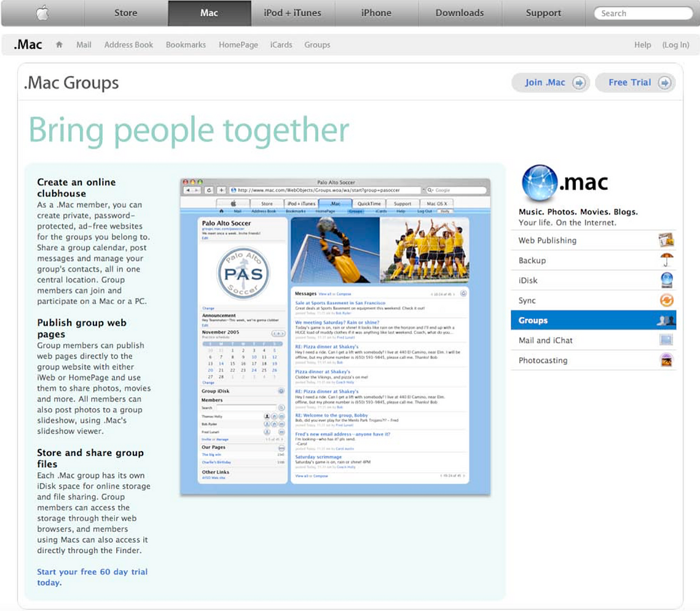Select highlighted Groups row in sidebar
Viewport: 700px width, 611px height.
pyautogui.click(x=593, y=320)
